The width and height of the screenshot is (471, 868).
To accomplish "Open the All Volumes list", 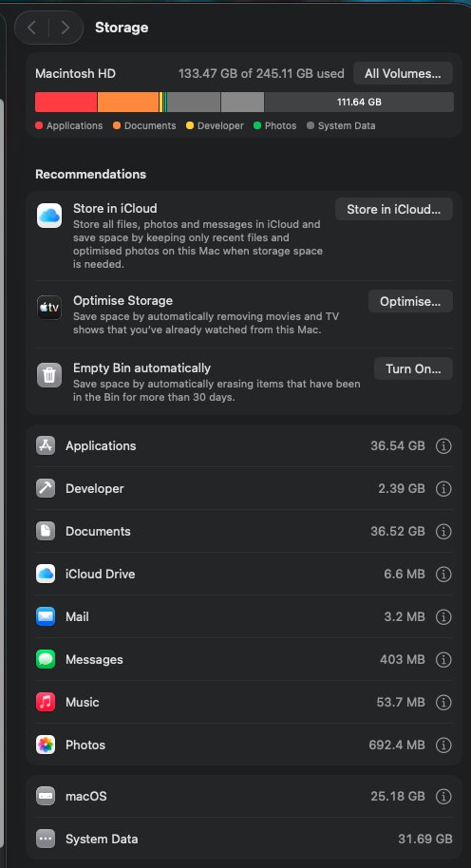I will point(403,74).
